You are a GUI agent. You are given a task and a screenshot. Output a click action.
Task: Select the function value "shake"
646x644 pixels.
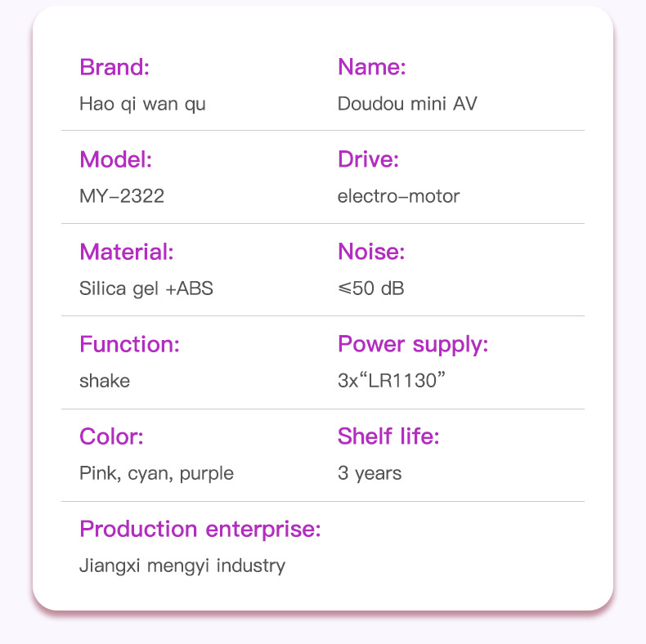pyautogui.click(x=105, y=381)
